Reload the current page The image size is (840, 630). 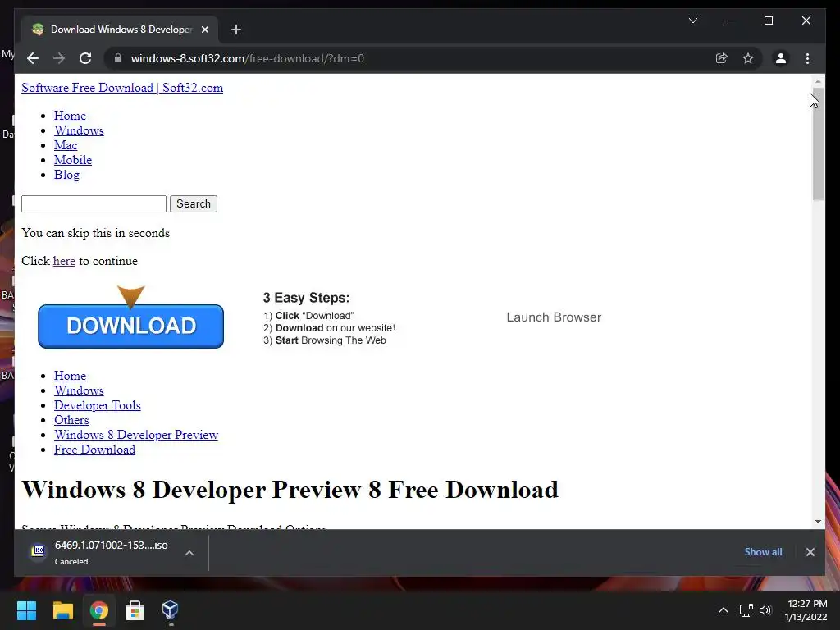click(85, 58)
